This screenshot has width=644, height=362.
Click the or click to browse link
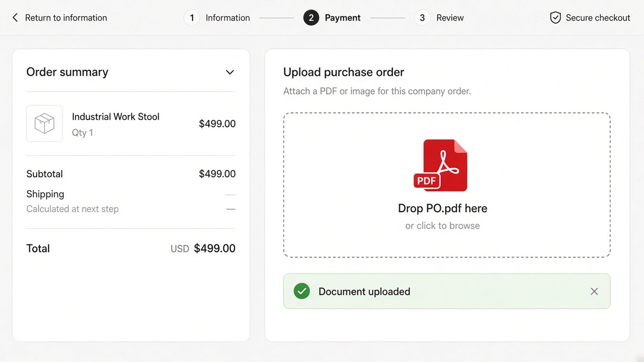443,226
